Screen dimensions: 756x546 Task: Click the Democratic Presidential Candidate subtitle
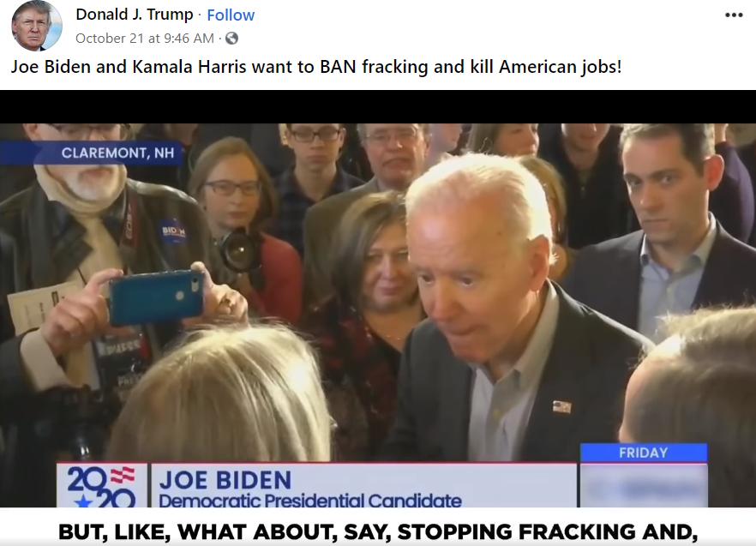click(310, 501)
